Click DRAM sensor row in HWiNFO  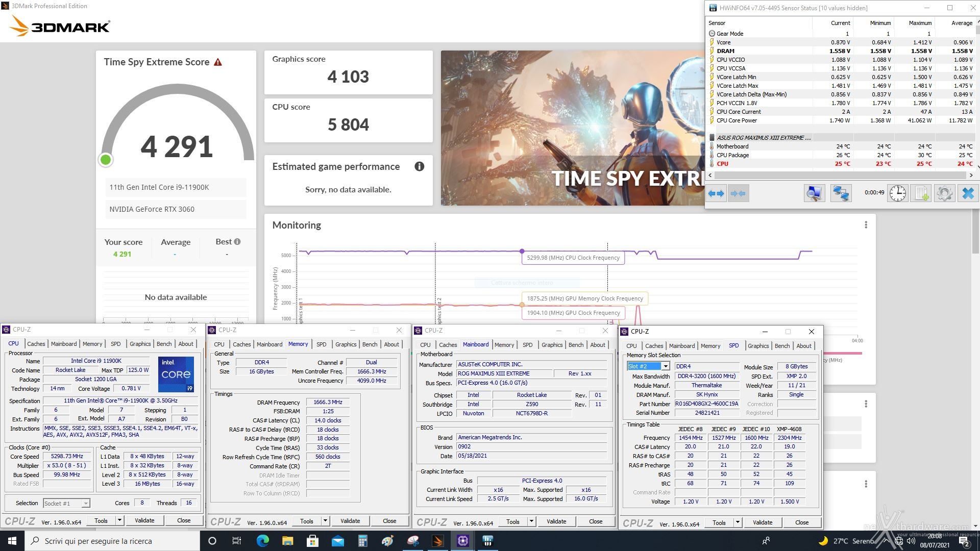tap(841, 51)
